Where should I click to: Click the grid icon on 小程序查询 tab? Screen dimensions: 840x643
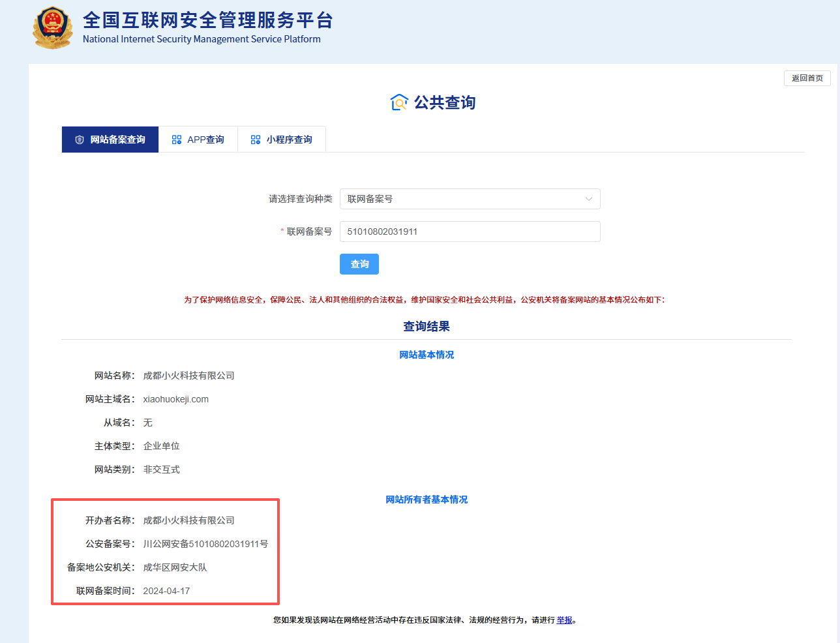pyautogui.click(x=255, y=140)
